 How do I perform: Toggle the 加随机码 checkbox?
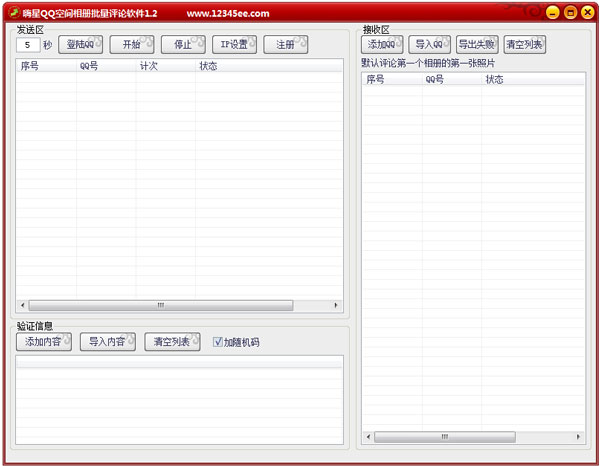point(217,342)
